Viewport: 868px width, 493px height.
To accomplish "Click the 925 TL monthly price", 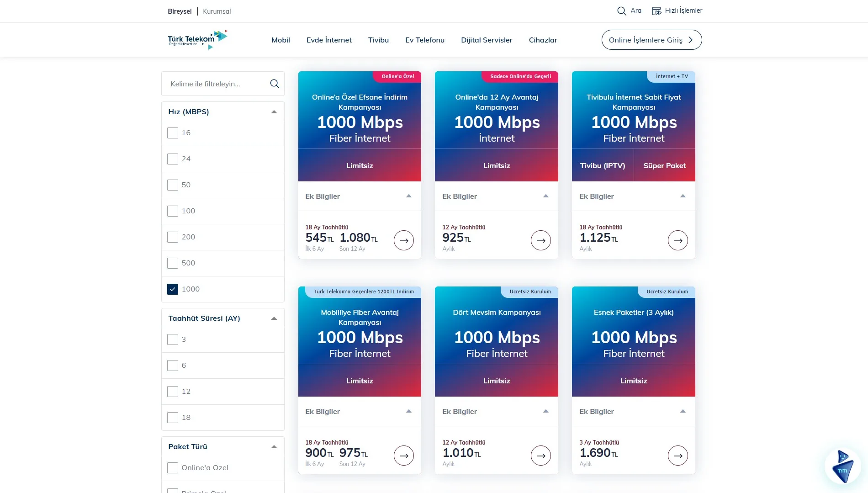I will coord(456,238).
